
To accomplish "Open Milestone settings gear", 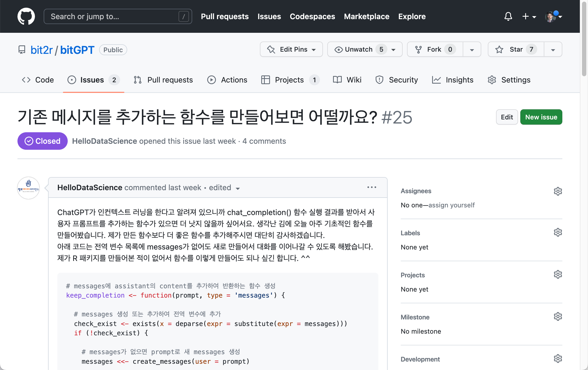I will point(558,317).
